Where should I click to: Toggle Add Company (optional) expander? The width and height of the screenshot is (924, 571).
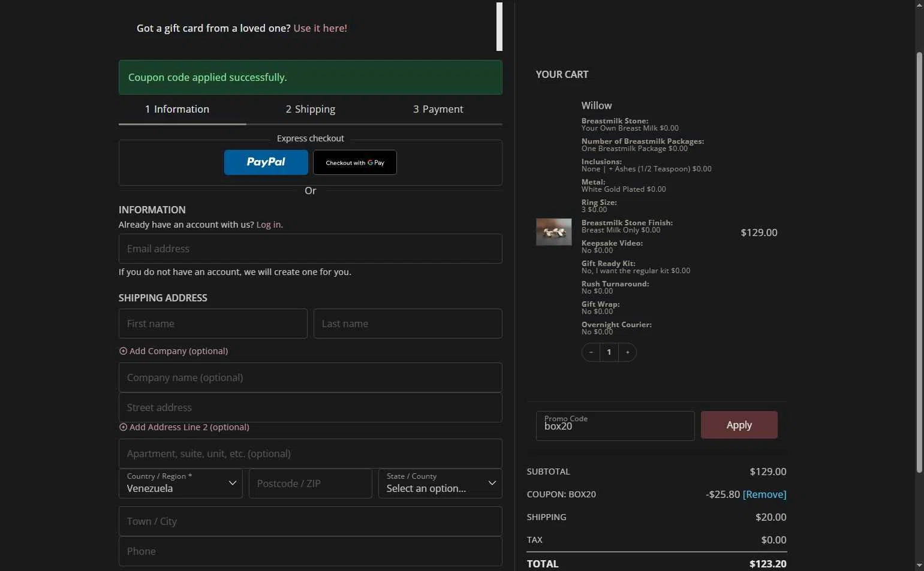173,351
